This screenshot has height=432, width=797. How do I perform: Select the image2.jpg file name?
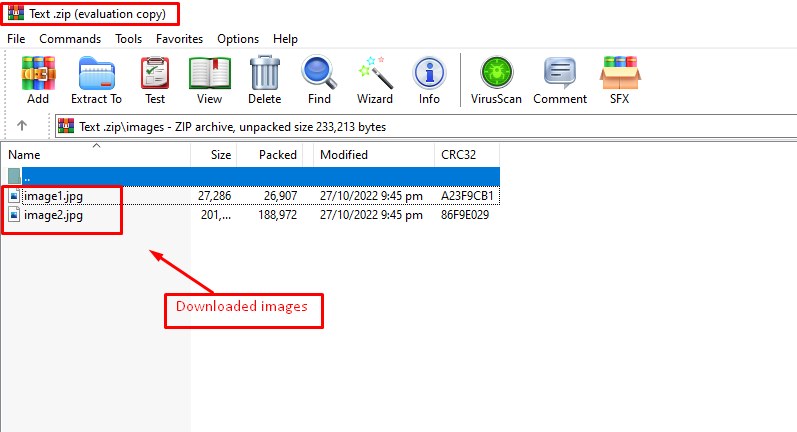[x=53, y=215]
